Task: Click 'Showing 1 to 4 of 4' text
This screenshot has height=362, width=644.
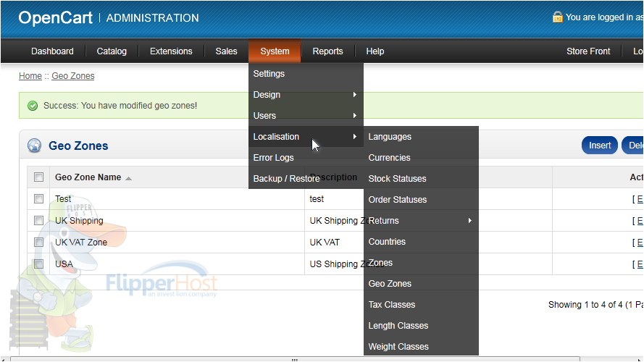Action: pos(585,305)
